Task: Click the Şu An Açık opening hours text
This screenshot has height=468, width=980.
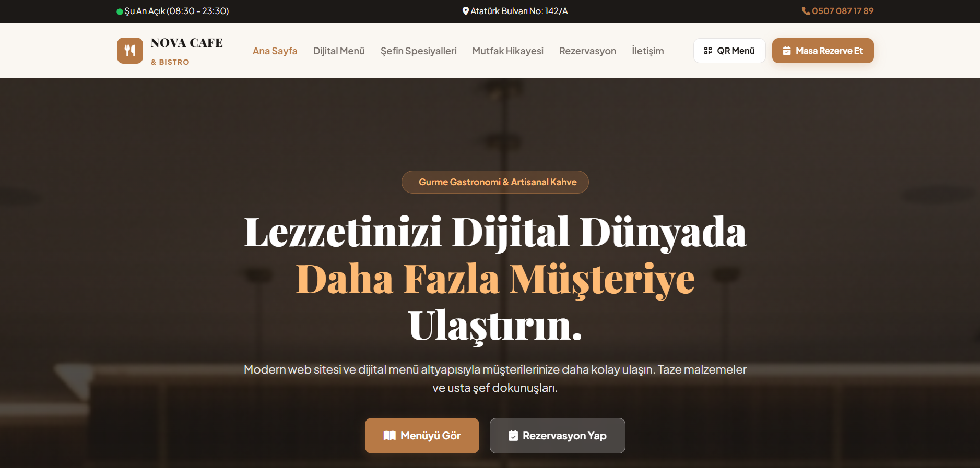Action: tap(176, 11)
